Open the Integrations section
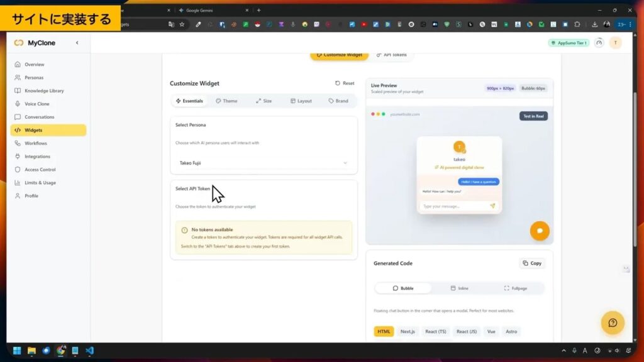 (x=40, y=156)
